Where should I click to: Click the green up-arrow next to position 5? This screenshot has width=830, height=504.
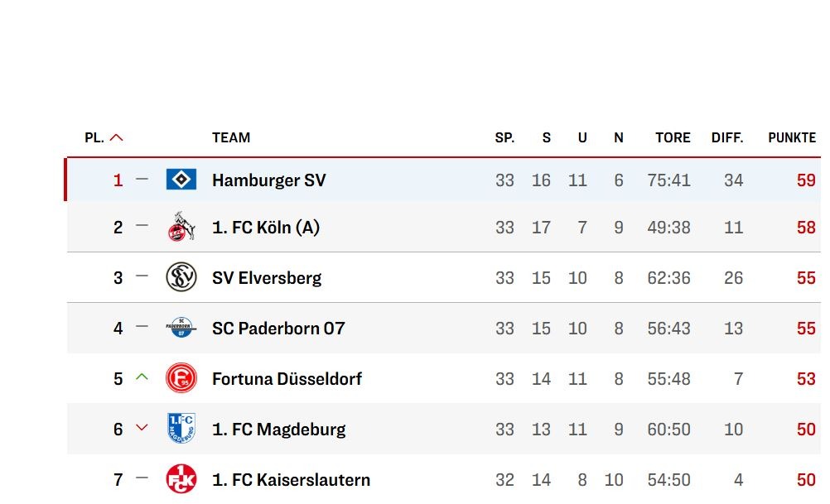coord(142,377)
